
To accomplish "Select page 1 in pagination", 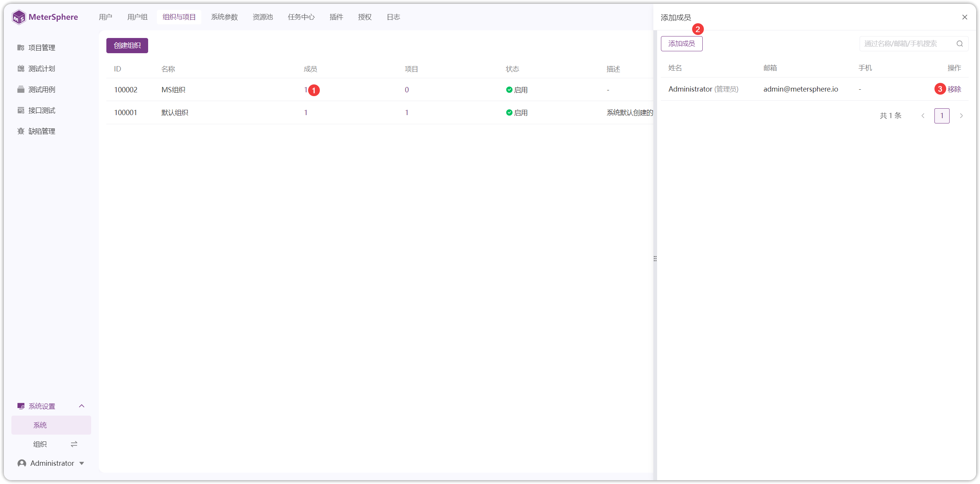I will coord(942,115).
